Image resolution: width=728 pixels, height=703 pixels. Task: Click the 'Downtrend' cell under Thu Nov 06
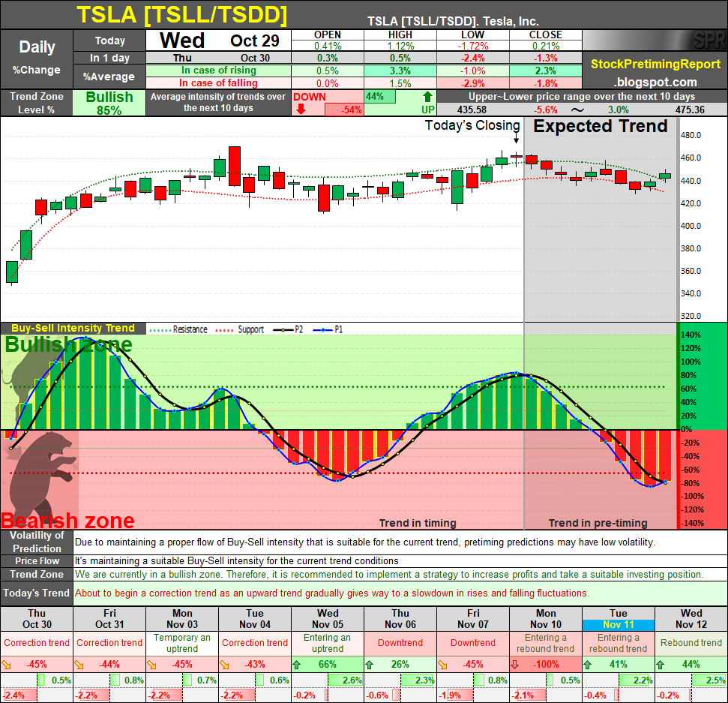(400, 643)
